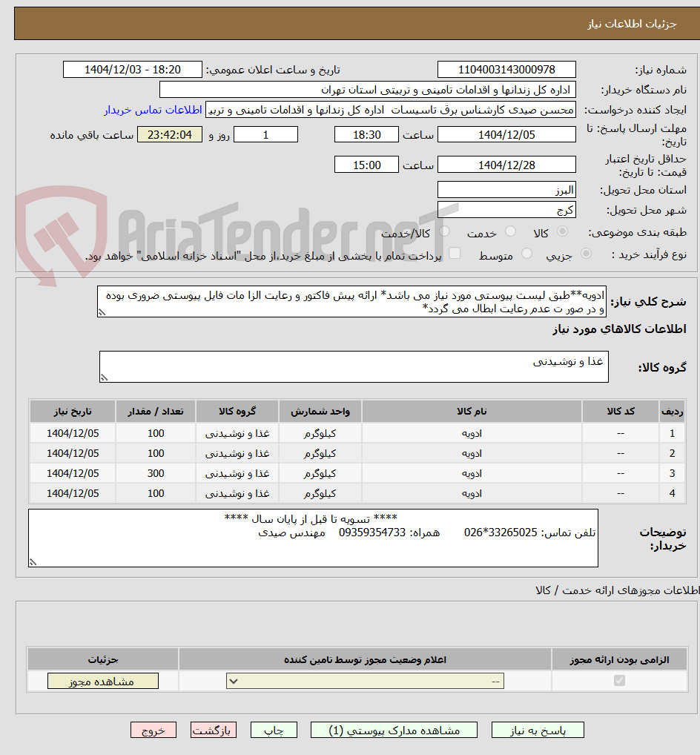This screenshot has width=700, height=755.
Task: Select the خدمت radio button
Action: point(510,231)
